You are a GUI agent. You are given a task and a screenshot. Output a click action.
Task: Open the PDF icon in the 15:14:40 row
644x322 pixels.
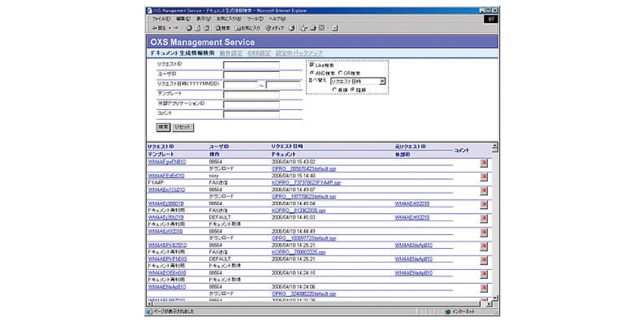tap(484, 178)
